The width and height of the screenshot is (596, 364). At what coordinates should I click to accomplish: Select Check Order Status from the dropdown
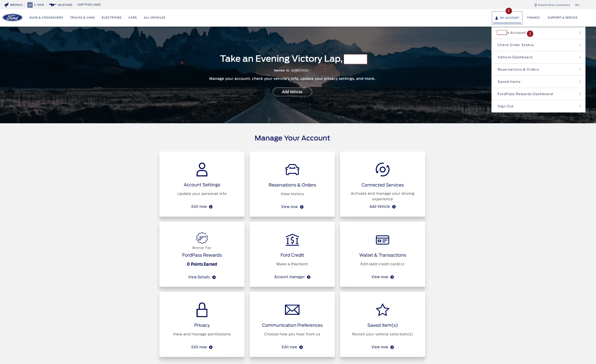click(538, 45)
